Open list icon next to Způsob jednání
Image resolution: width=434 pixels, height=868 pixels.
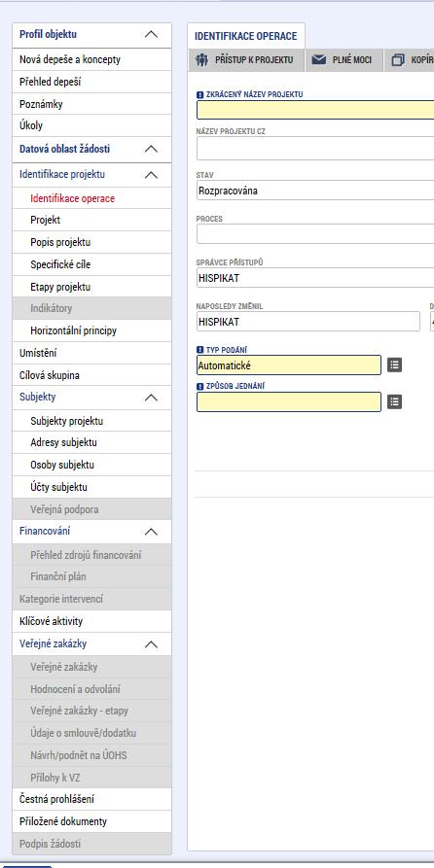point(394,401)
